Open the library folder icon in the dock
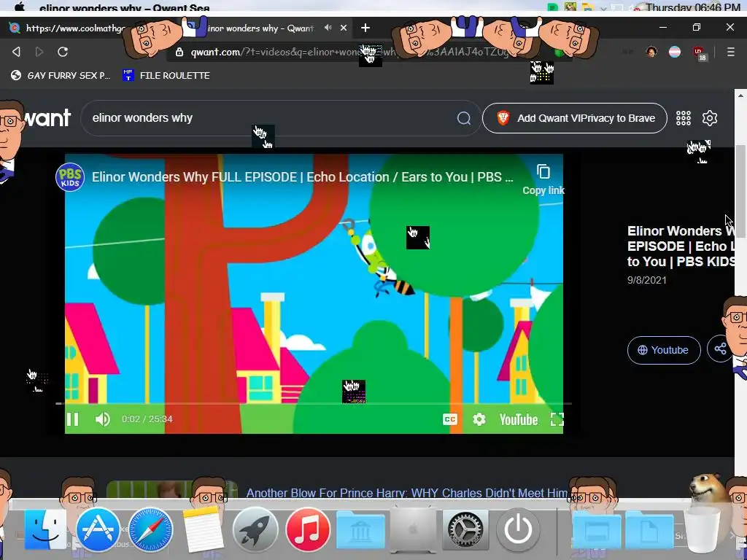Image resolution: width=747 pixels, height=560 pixels. click(x=360, y=529)
